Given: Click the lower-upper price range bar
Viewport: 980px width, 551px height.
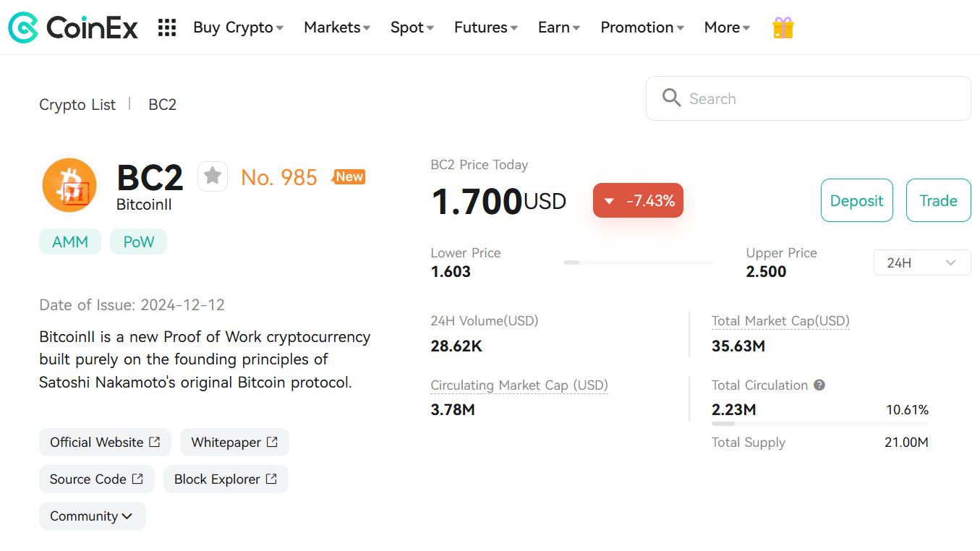Looking at the screenshot, I should pos(638,262).
